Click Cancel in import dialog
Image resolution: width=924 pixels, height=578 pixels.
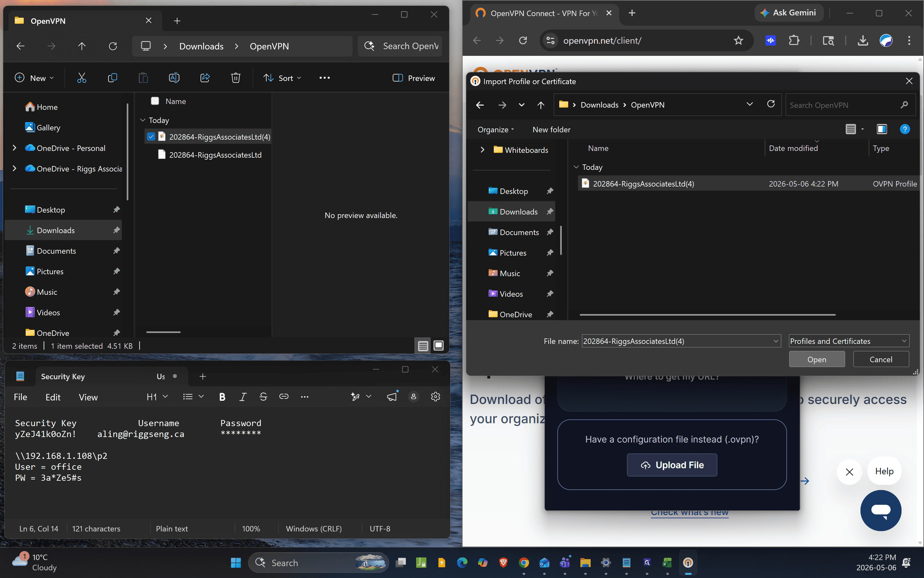(x=881, y=359)
